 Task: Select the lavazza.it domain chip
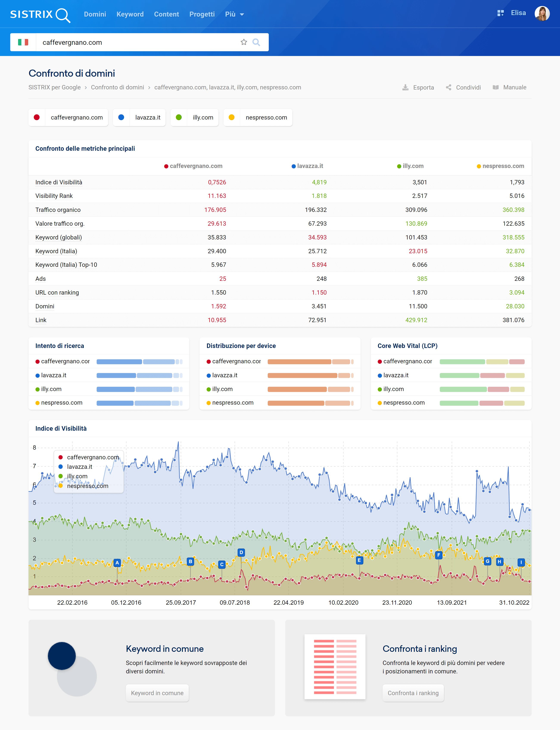pyautogui.click(x=139, y=117)
